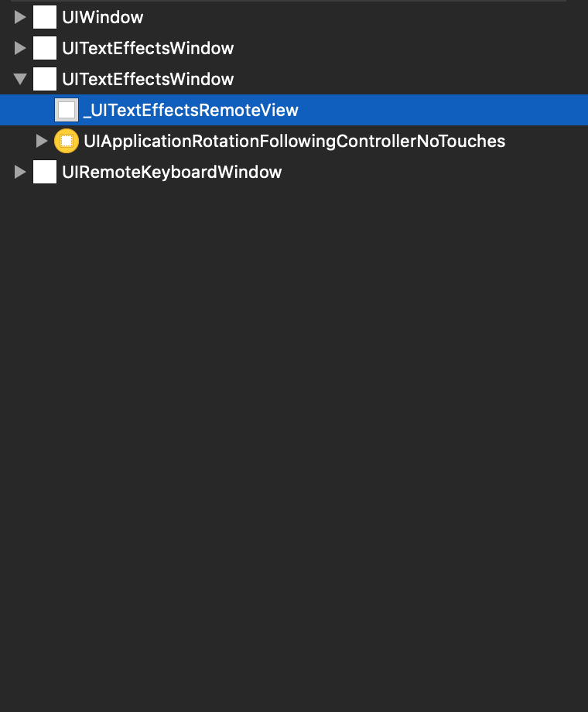Click the first UITextEffectsWindow label
Viewport: 588px width, 712px height.
(147, 47)
